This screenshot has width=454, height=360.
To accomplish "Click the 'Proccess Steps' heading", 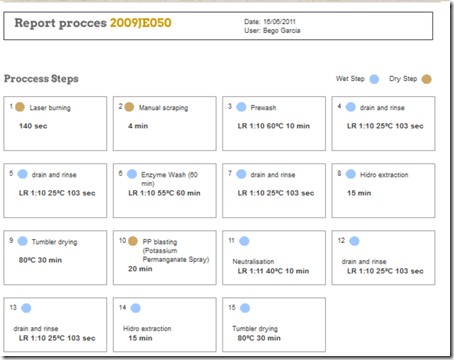I will [x=41, y=79].
